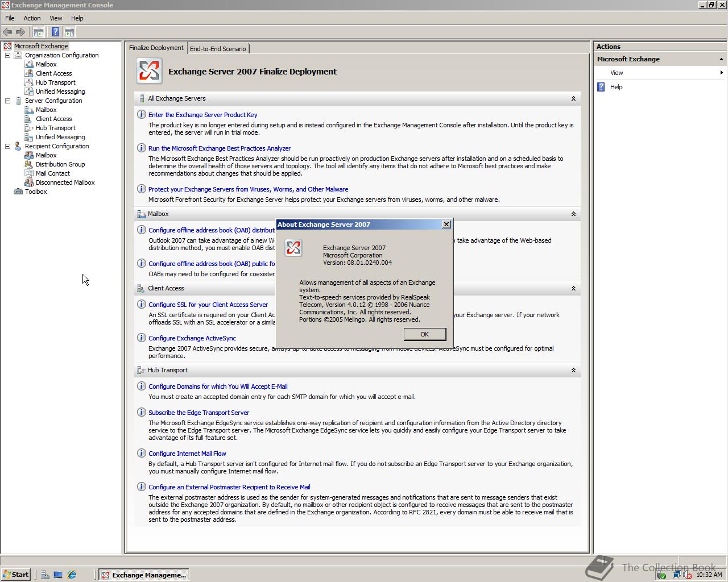Select Unified Messaging under Server Configuration
The width and height of the screenshot is (728, 582).
[60, 137]
